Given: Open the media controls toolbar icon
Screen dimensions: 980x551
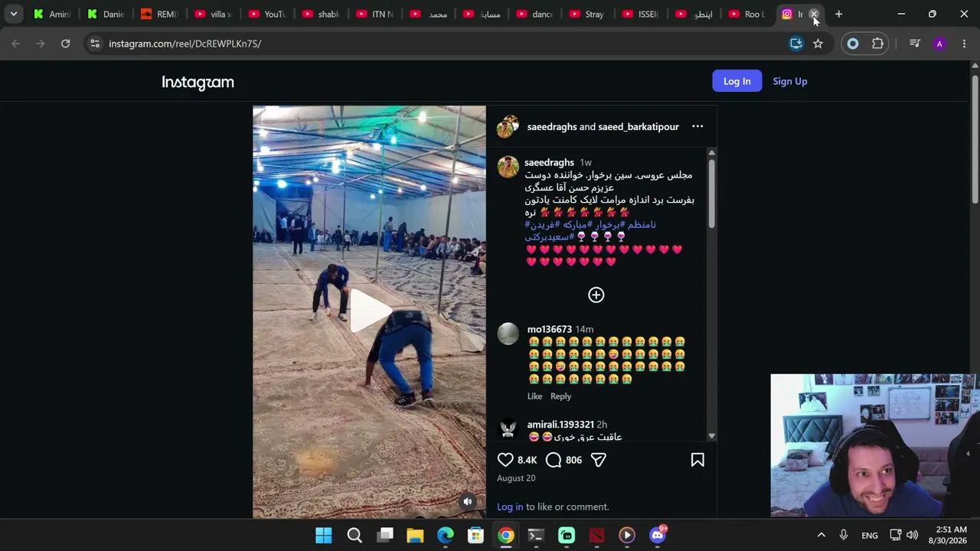Looking at the screenshot, I should pyautogui.click(x=915, y=44).
